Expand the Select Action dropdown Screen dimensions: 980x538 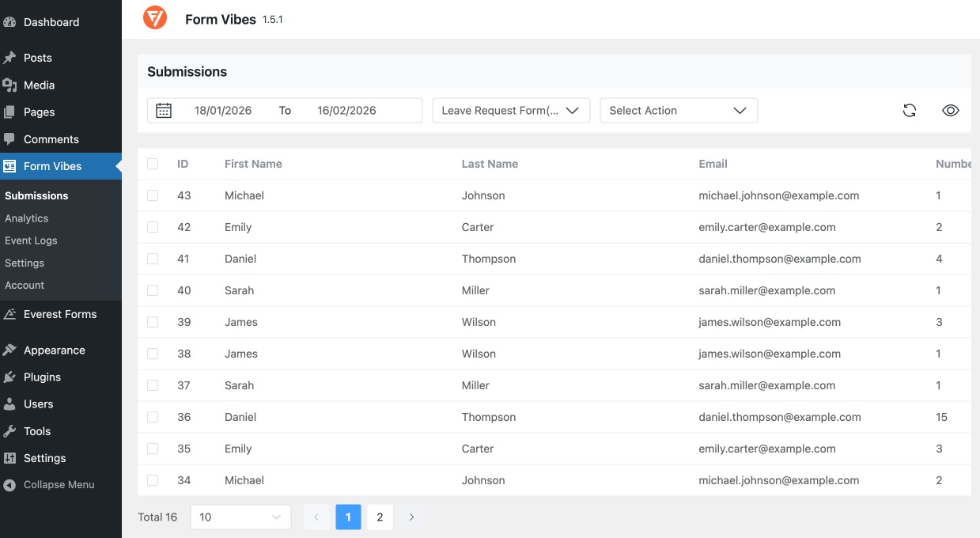(678, 110)
